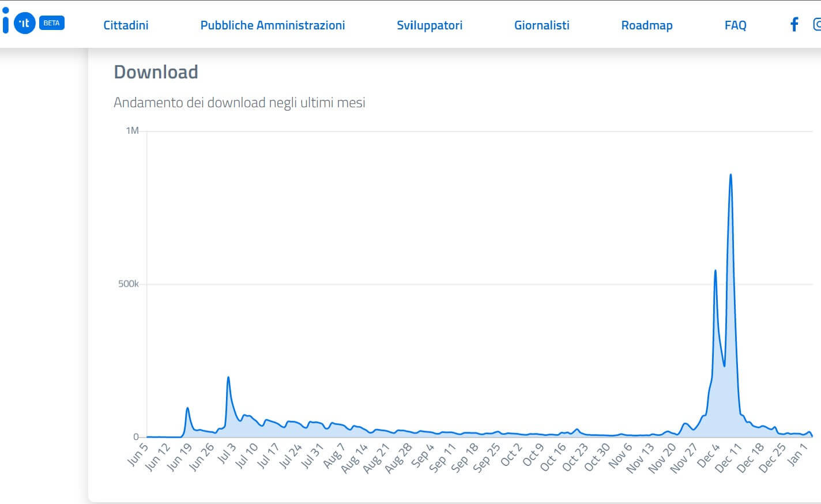Screen dimensions: 821x504
Task: Select the Dec 11 x-axis label
Action: click(x=728, y=459)
